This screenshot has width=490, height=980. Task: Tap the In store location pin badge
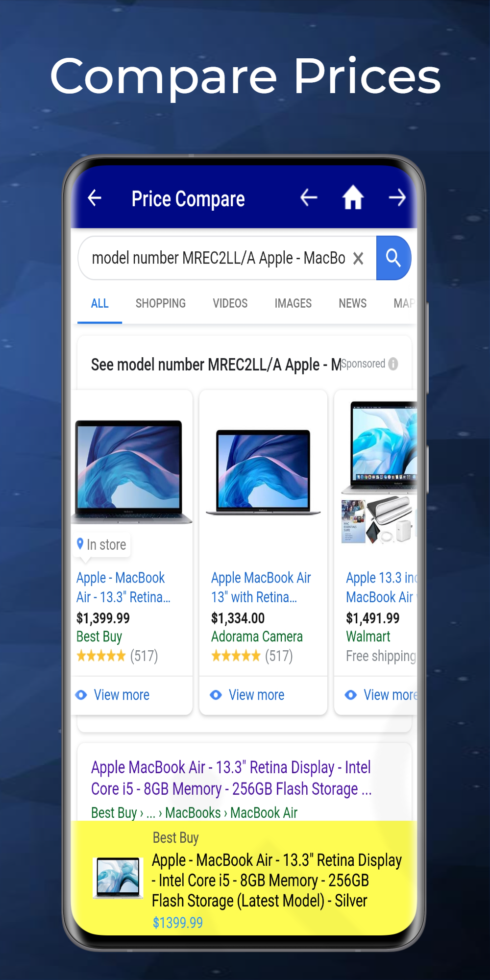click(101, 544)
